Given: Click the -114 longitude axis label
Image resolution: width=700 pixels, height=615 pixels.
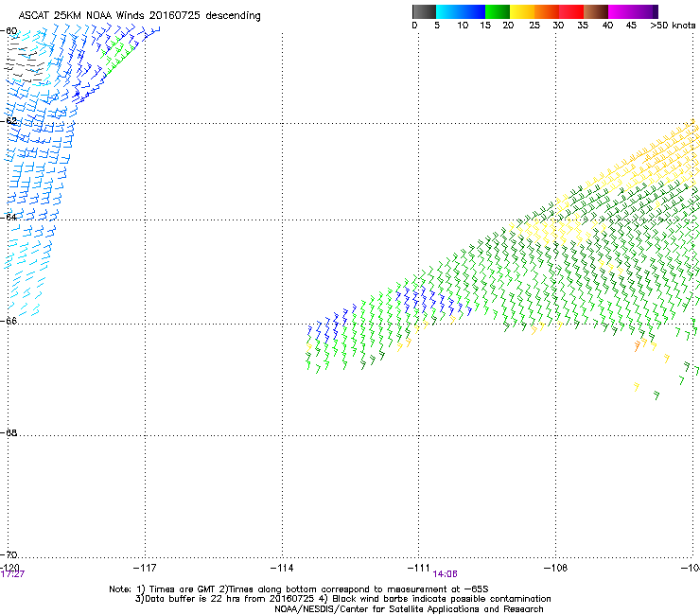Looking at the screenshot, I should click(x=282, y=568).
